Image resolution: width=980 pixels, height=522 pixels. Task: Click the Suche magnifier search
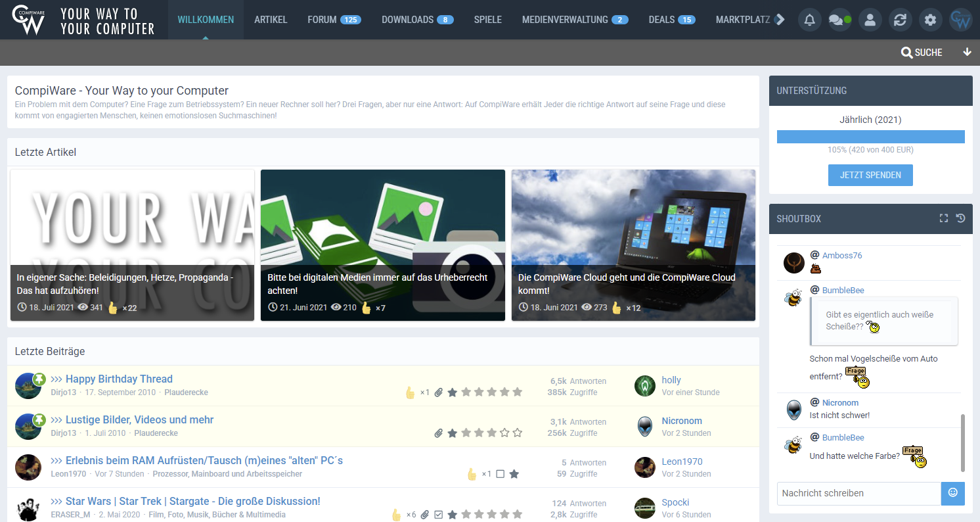point(922,53)
